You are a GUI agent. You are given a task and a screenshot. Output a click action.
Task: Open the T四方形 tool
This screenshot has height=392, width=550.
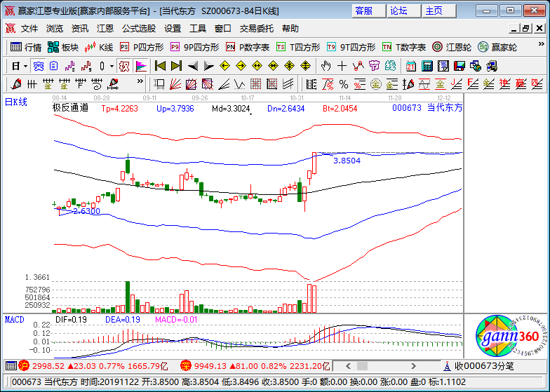299,47
